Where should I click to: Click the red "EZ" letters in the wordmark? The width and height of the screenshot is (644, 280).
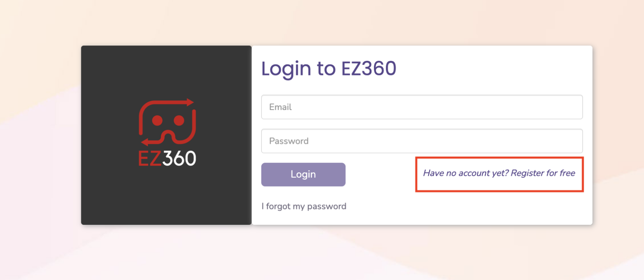click(149, 158)
